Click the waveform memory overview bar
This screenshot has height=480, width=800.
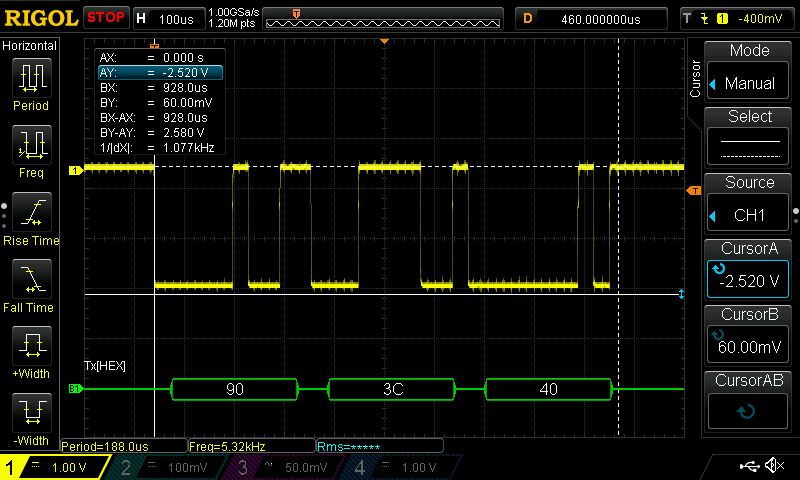pyautogui.click(x=383, y=19)
